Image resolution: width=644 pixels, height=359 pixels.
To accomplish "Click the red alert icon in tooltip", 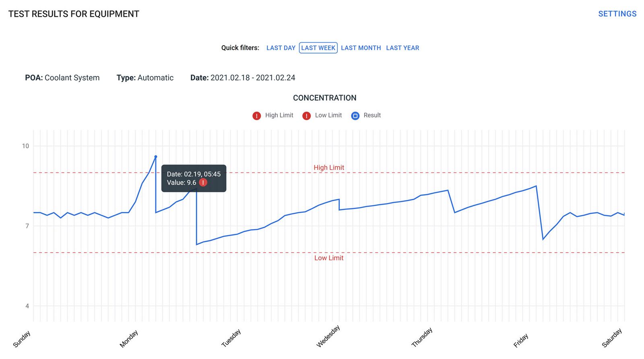I will point(203,183).
